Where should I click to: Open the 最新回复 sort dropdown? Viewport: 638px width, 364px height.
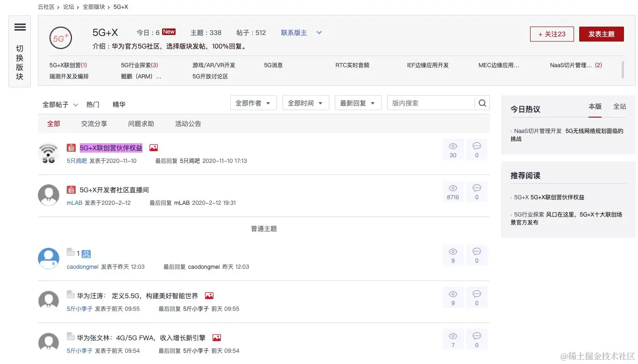[x=358, y=103]
